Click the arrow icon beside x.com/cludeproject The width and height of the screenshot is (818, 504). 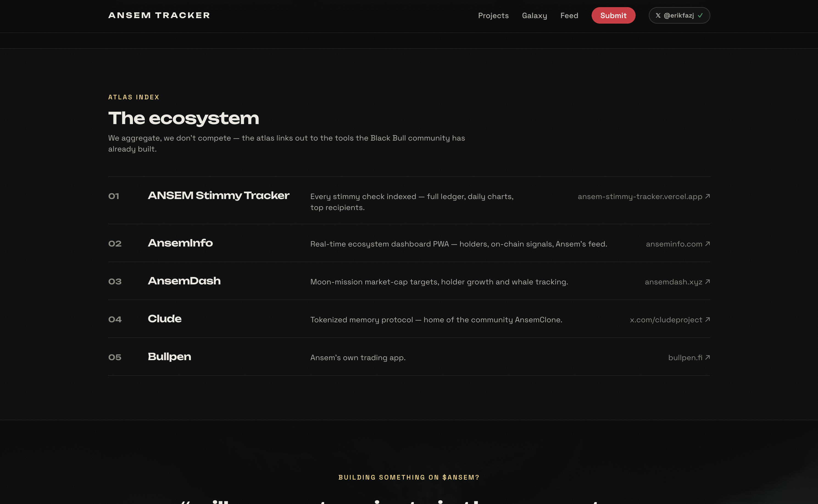coord(707,319)
